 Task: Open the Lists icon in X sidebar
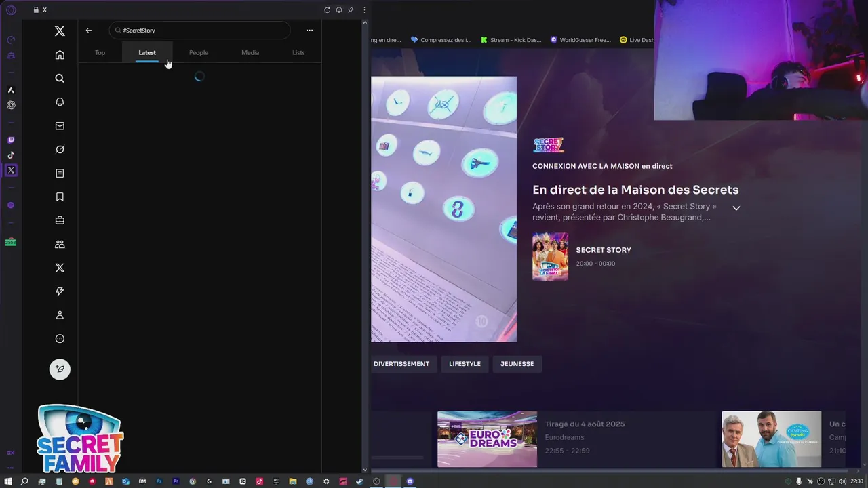[x=60, y=173]
